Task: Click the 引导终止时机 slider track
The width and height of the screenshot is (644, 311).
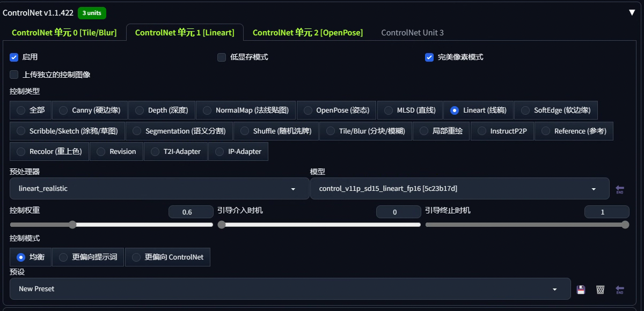Action: [x=526, y=225]
